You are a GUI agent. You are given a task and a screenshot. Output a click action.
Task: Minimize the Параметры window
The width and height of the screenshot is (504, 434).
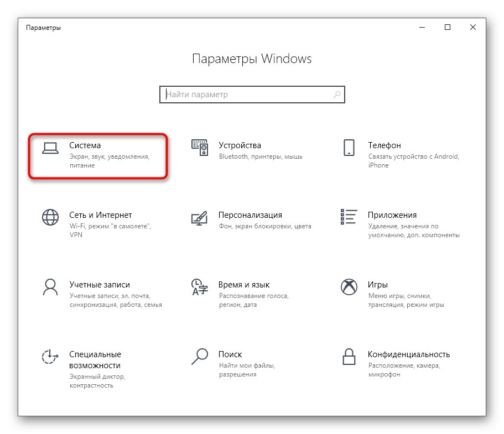422,27
